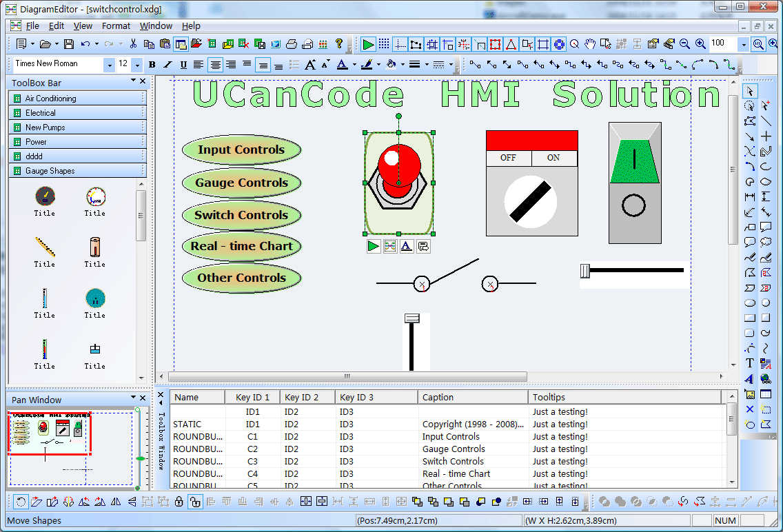
Task: Click the green Run play icon
Action: [x=368, y=44]
